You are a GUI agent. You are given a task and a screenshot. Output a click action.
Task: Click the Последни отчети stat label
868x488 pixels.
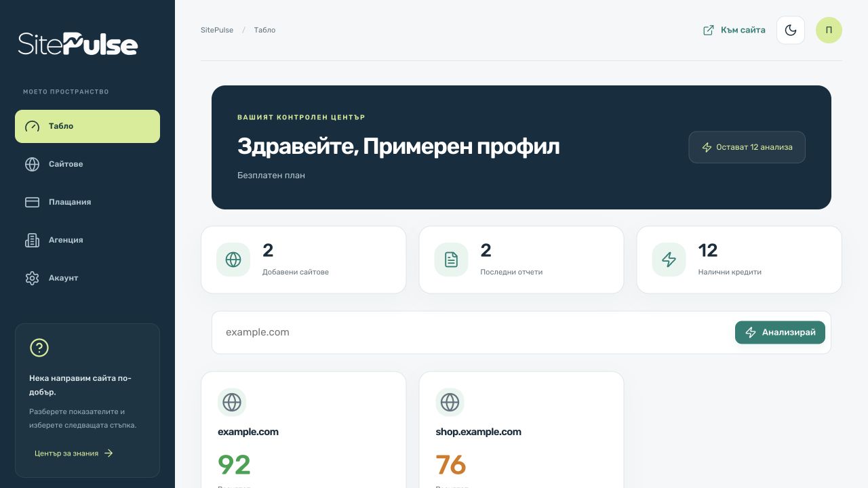tap(511, 272)
